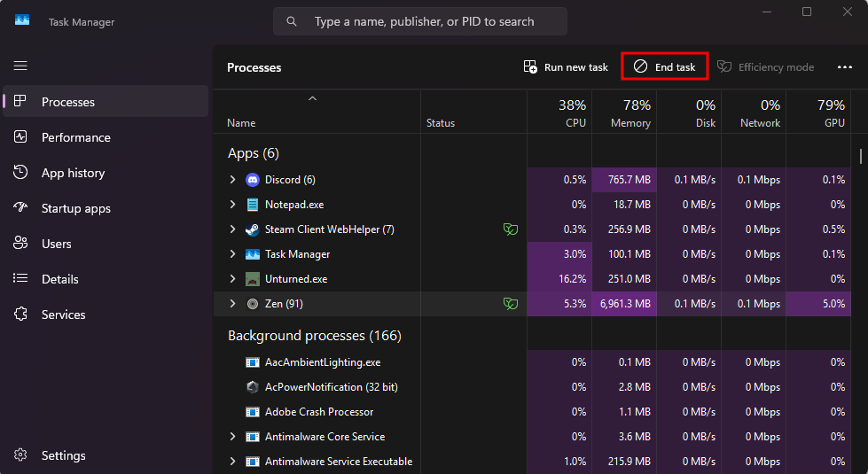Expand the Task Manager process row
Image resolution: width=868 pixels, height=474 pixels.
click(233, 254)
